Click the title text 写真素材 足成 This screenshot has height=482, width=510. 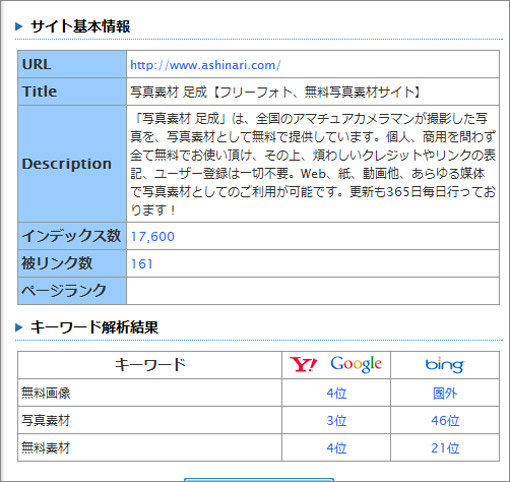168,92
